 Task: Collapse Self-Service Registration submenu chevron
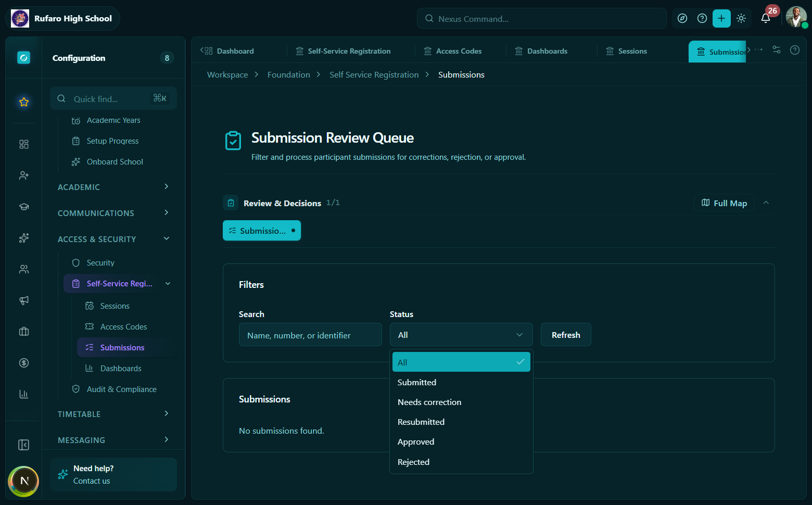pyautogui.click(x=168, y=284)
